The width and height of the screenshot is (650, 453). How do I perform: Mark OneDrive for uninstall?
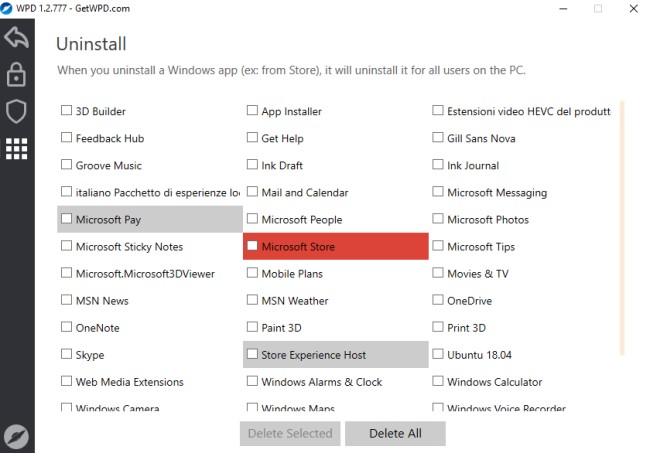tap(439, 300)
